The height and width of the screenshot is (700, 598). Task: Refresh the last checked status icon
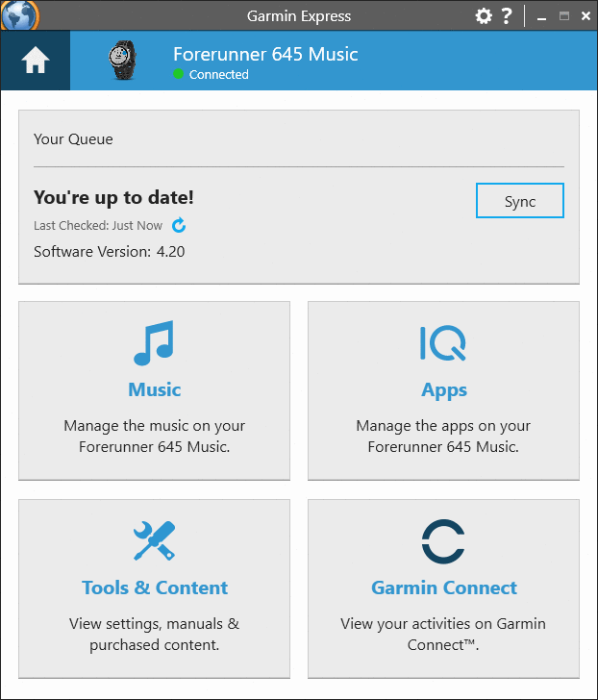179,225
